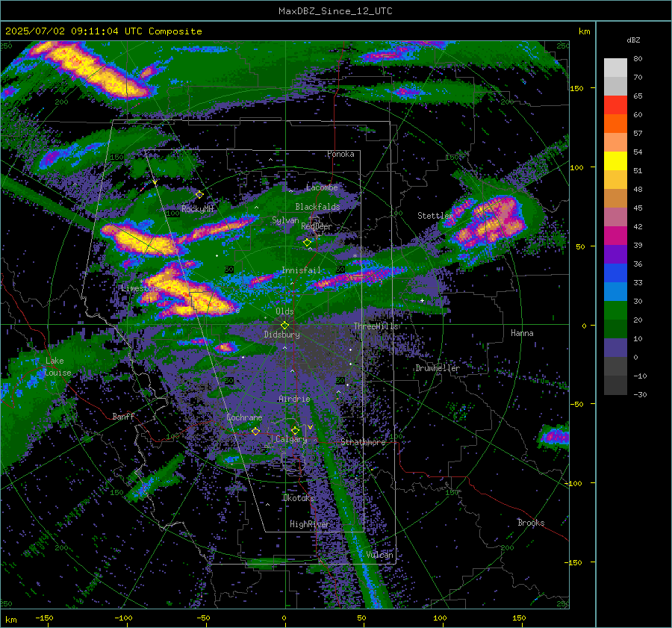This screenshot has height=628, width=672.
Task: Click the 80 value on the dBZ legend
Action: point(638,59)
